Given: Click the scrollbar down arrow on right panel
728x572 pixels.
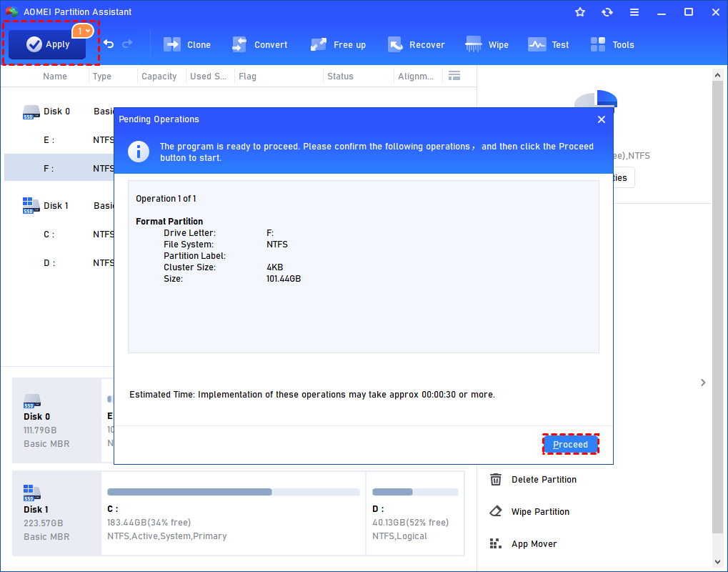Looking at the screenshot, I should [x=718, y=562].
